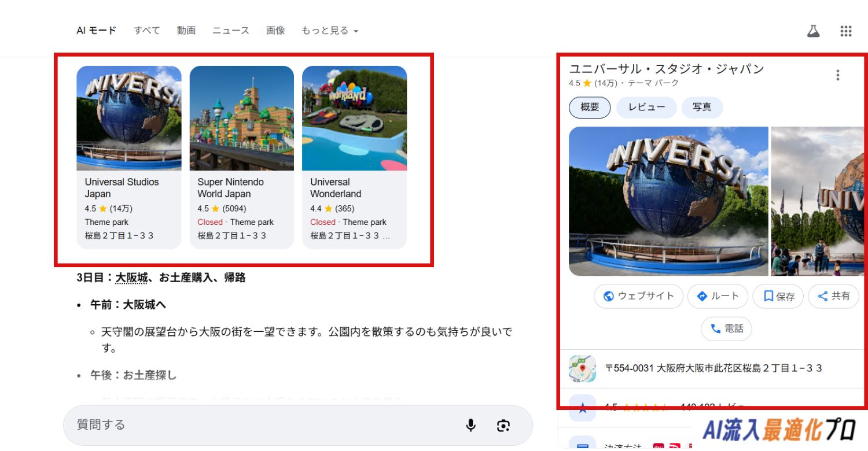The height and width of the screenshot is (451, 868).
Task: Open the Search Labs flask icon
Action: click(814, 31)
